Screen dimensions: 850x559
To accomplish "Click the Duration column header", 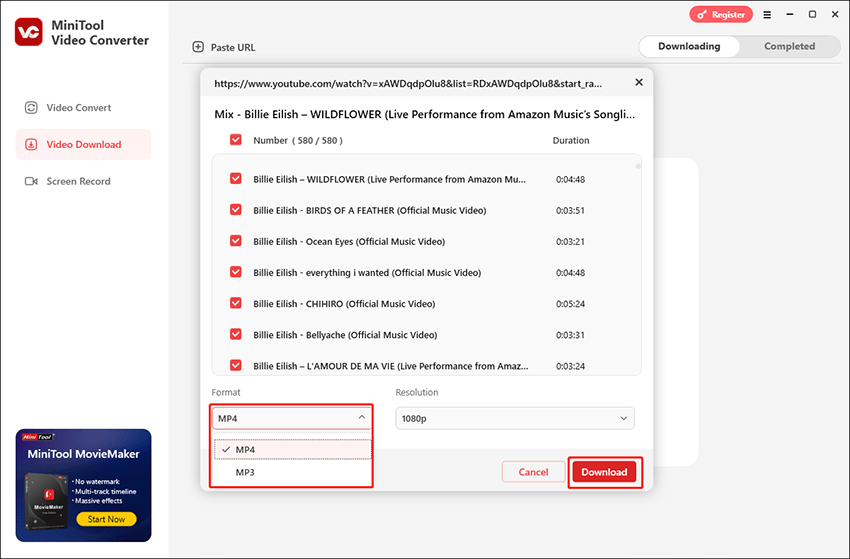I will tap(571, 140).
